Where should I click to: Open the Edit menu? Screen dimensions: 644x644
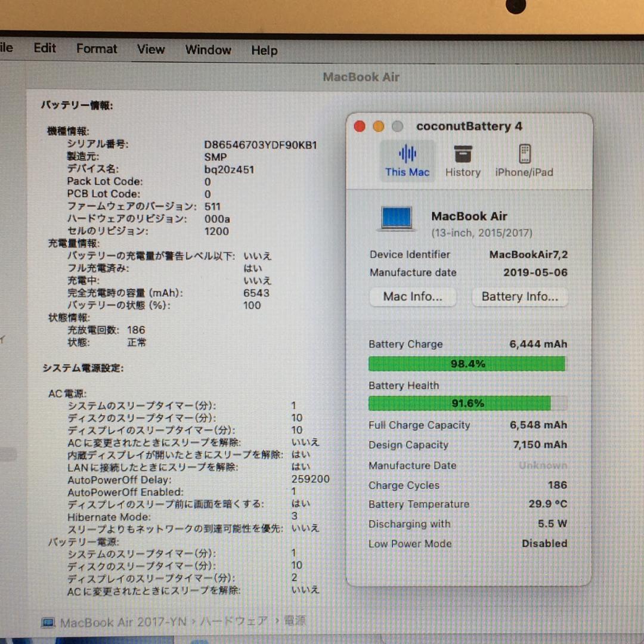pos(44,48)
